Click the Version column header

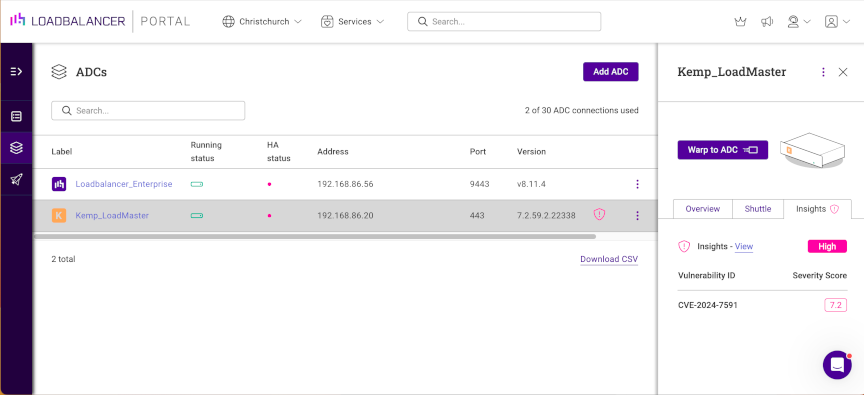pos(531,151)
